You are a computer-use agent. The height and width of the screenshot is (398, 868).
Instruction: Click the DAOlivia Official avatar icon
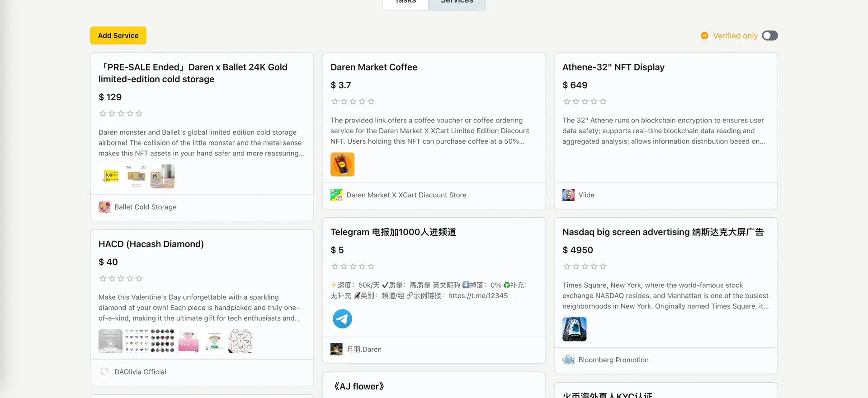pos(104,372)
